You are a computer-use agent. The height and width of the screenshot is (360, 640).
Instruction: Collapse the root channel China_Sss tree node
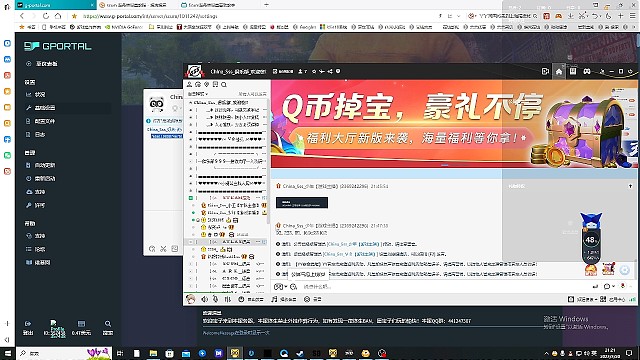click(x=191, y=102)
